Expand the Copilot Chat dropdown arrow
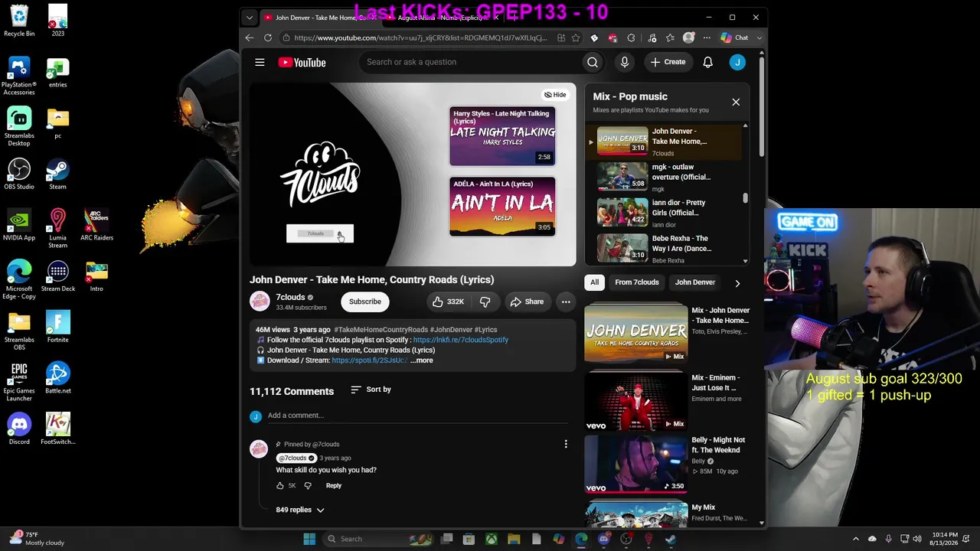 point(759,37)
